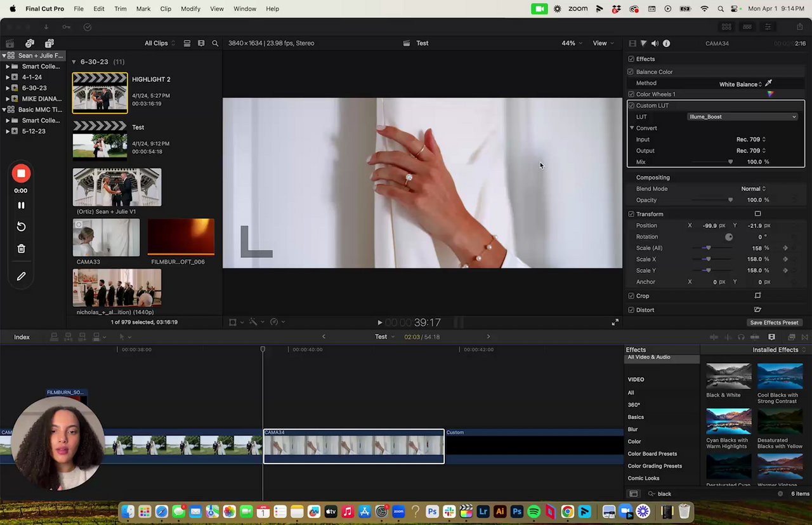Enter full screen viewer playback
The width and height of the screenshot is (812, 525).
[x=615, y=322]
